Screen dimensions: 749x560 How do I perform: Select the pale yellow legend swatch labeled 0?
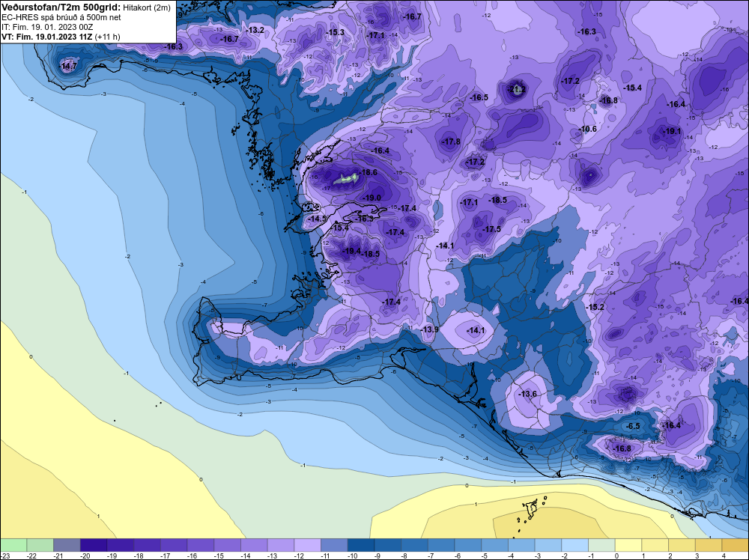[x=628, y=545]
